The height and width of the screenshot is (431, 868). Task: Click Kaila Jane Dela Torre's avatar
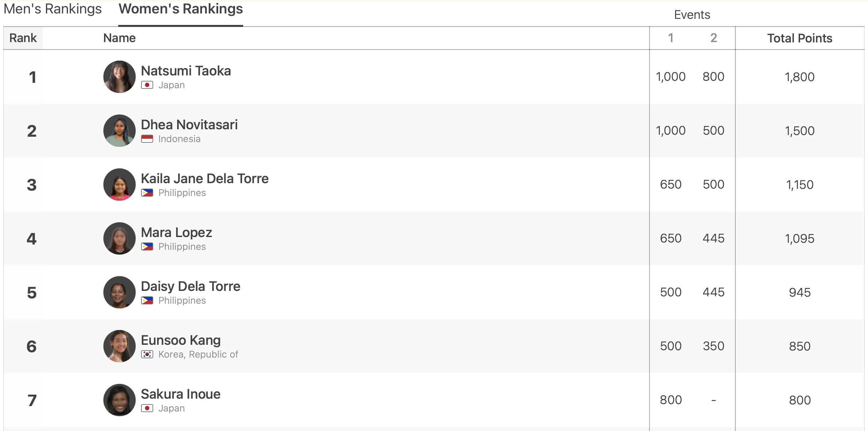pyautogui.click(x=119, y=185)
